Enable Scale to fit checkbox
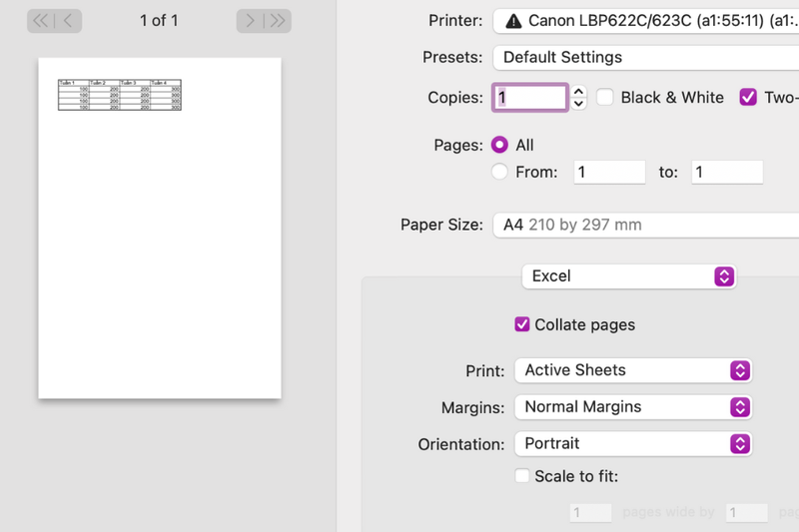 521,476
